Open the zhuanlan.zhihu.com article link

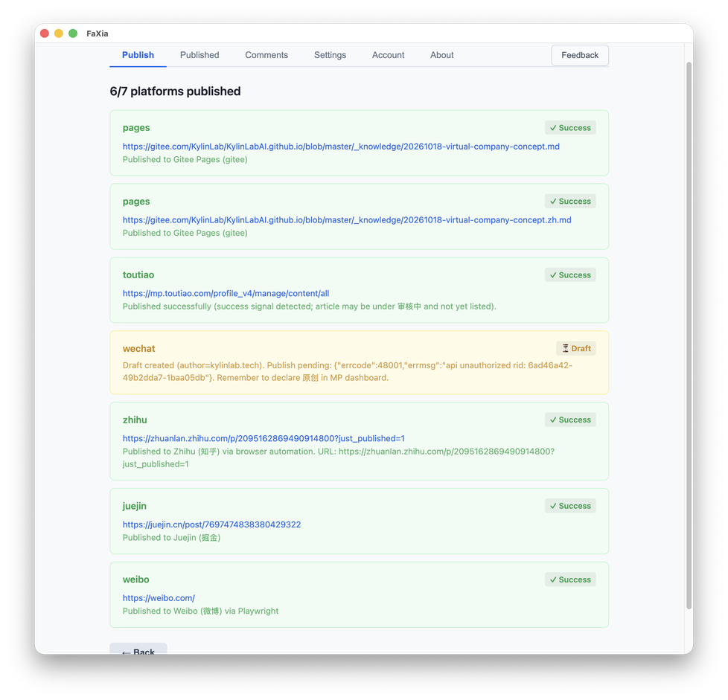[x=264, y=438]
